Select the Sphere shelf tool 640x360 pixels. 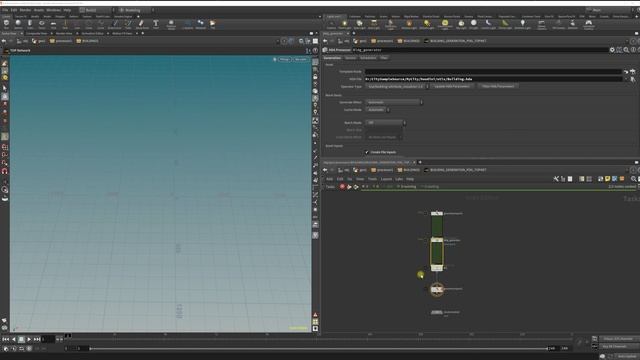pos(18,24)
